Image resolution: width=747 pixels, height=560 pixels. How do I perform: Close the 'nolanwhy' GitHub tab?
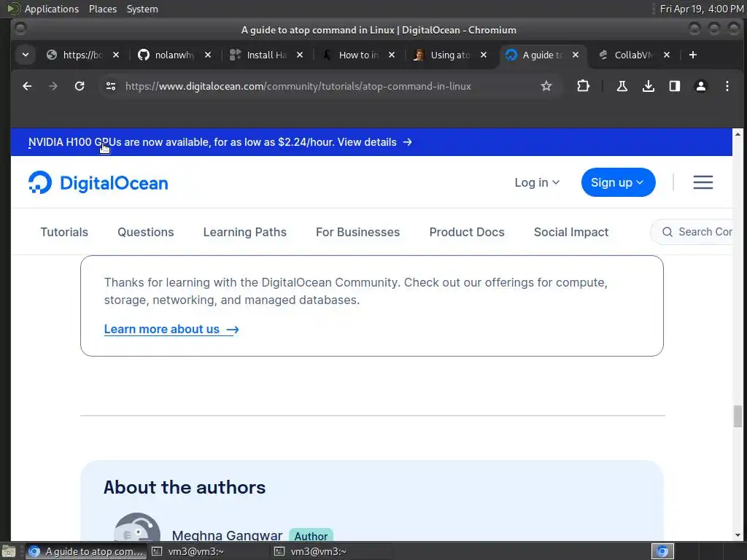coord(208,55)
